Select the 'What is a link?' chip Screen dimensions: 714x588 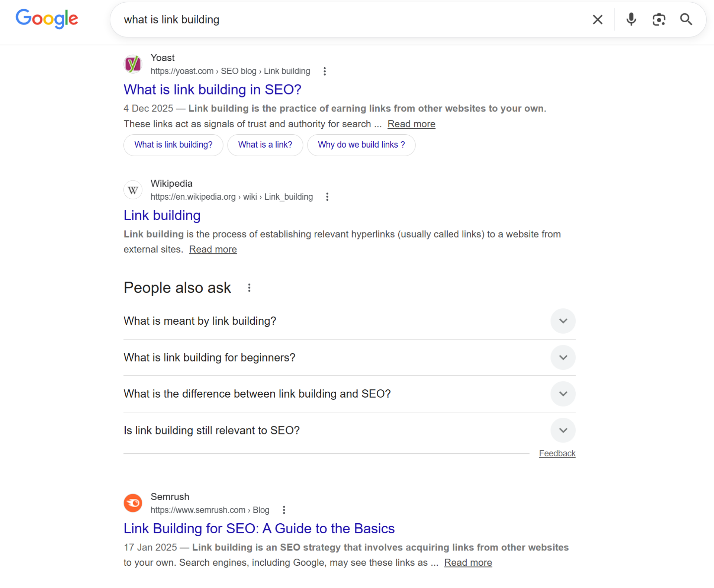coord(265,145)
